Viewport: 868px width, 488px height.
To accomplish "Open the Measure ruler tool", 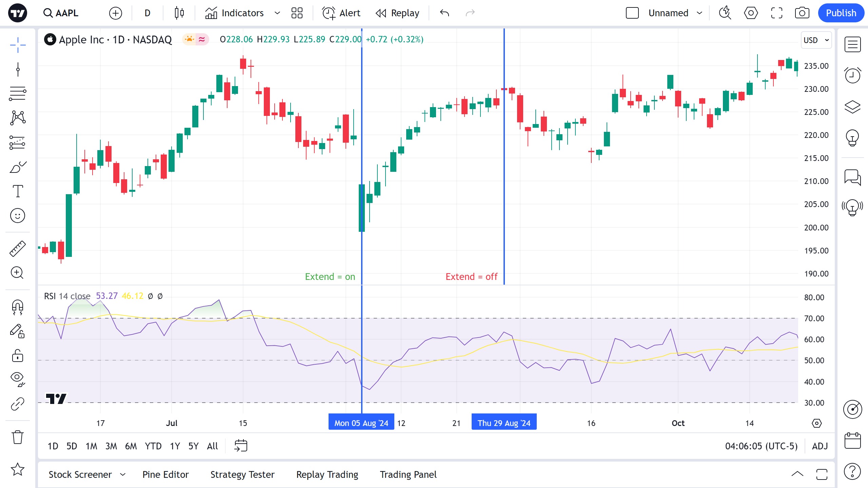I will (17, 248).
